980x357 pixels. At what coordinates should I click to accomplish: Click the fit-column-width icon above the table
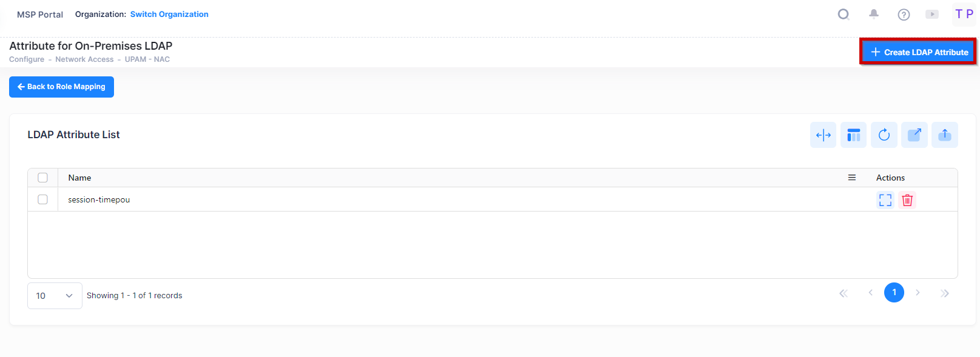click(823, 135)
